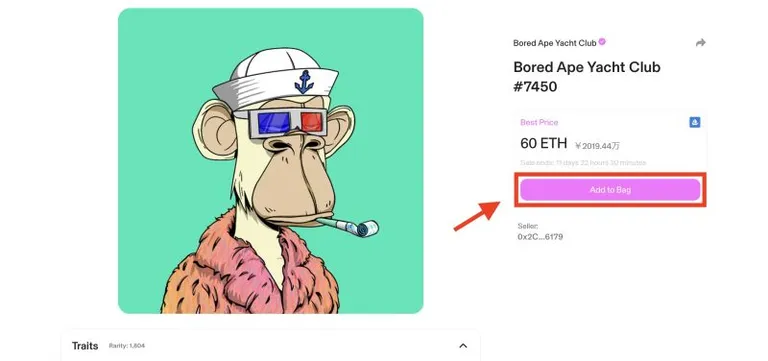Click the Best Price label
Image resolution: width=768 pixels, height=361 pixels.
(x=539, y=122)
